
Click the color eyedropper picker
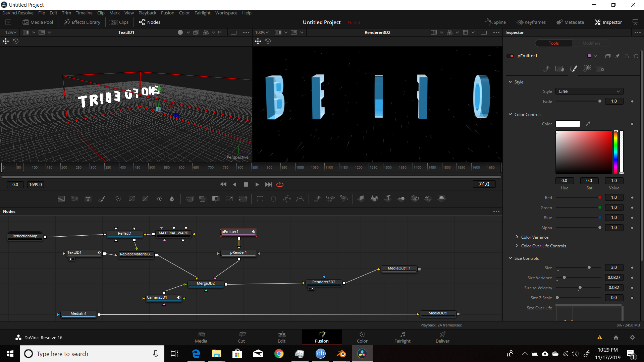588,124
